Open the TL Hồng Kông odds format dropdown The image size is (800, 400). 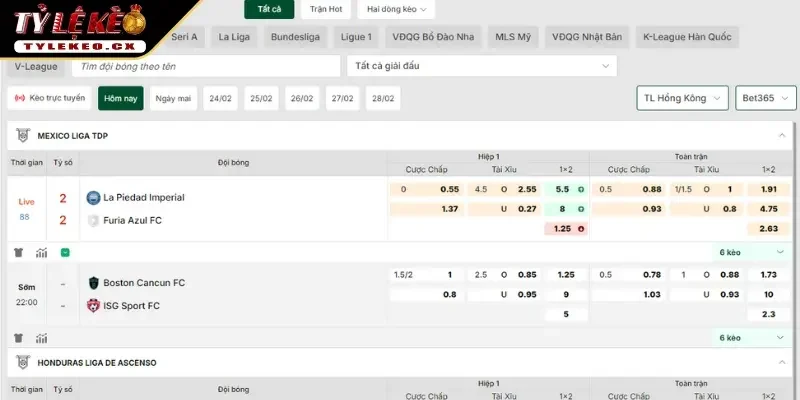click(x=682, y=98)
